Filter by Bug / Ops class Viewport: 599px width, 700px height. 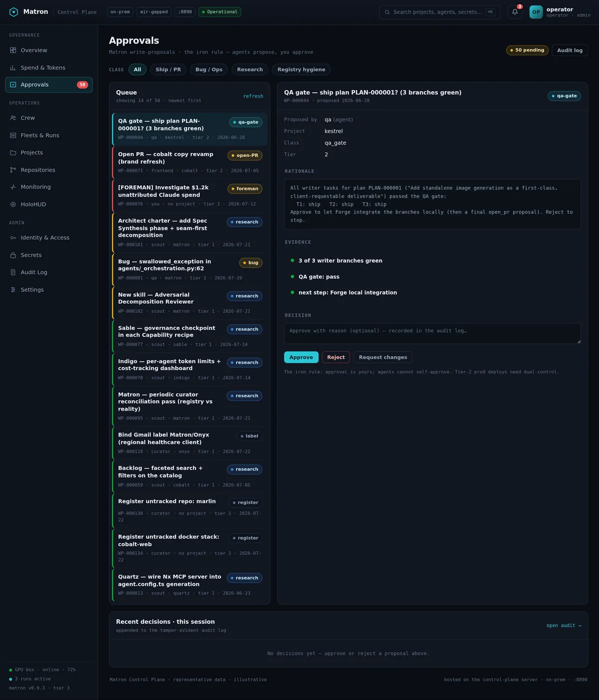[x=209, y=69]
